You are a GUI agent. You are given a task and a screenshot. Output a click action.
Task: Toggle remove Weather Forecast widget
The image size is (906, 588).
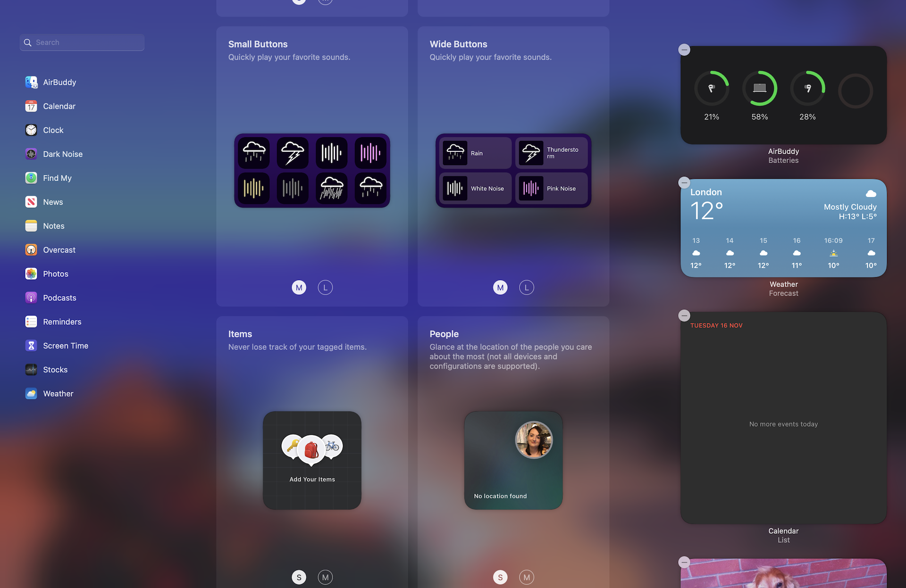point(685,182)
